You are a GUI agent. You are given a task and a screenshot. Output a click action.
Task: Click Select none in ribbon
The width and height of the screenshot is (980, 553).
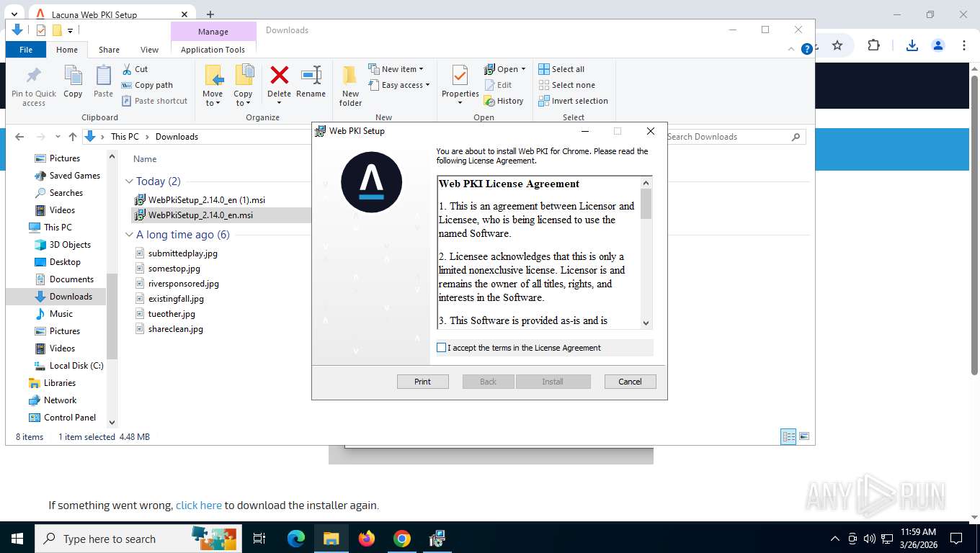pyautogui.click(x=566, y=85)
